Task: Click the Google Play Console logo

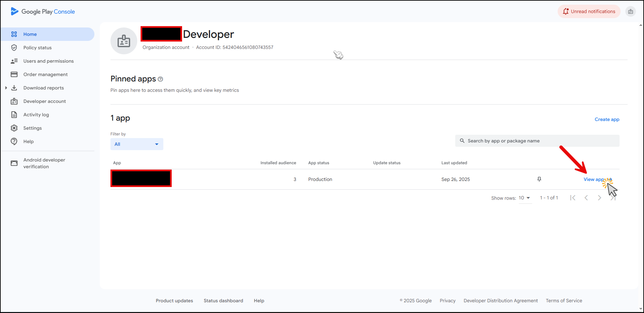Action: click(43, 11)
